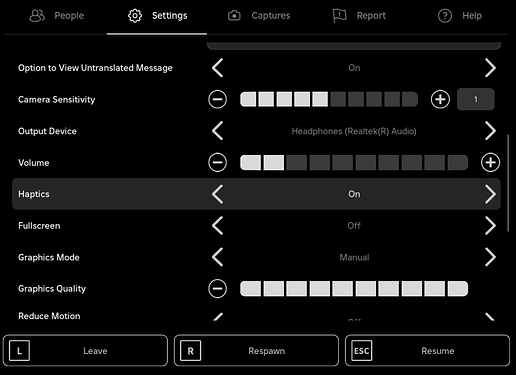Switch to the People tab
The height and width of the screenshot is (375, 516).
57,16
